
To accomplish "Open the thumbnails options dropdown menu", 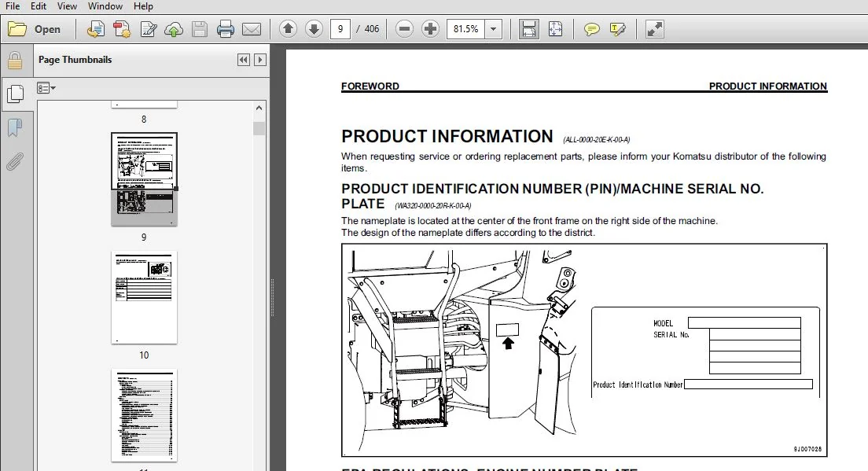I will (x=46, y=88).
